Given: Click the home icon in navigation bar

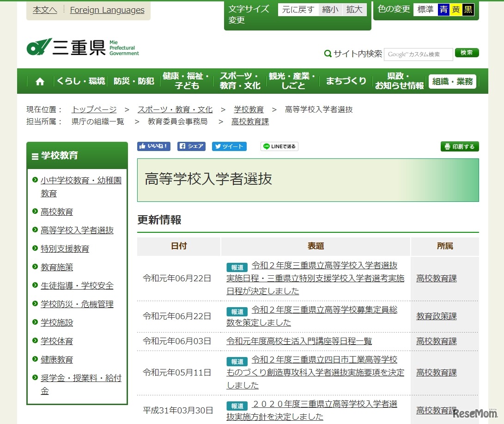Looking at the screenshot, I should [x=40, y=81].
